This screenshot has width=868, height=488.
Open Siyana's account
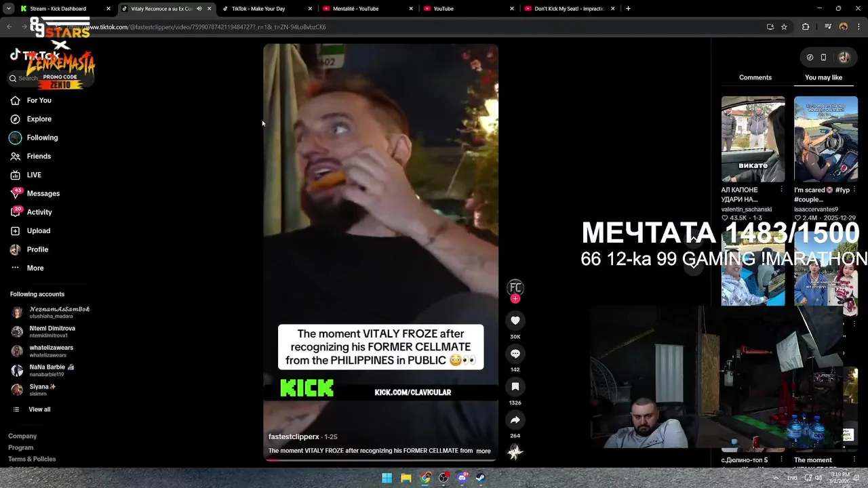coord(34,390)
